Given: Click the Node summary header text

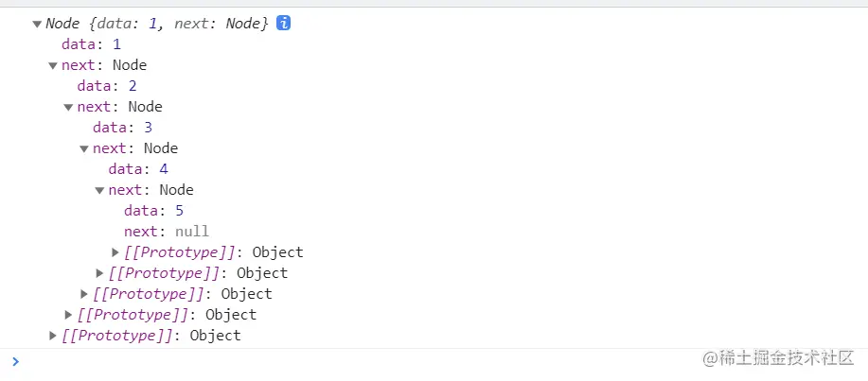Looking at the screenshot, I should 157,24.
